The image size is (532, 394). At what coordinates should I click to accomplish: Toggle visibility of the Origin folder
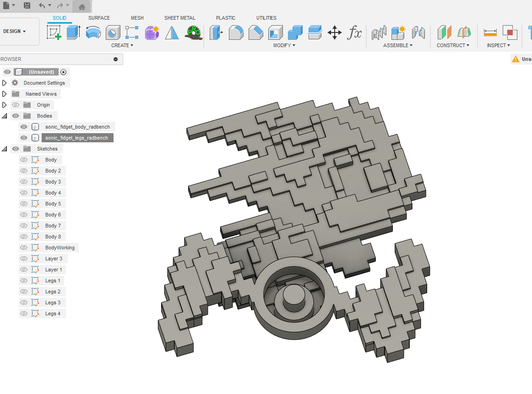[x=16, y=104]
